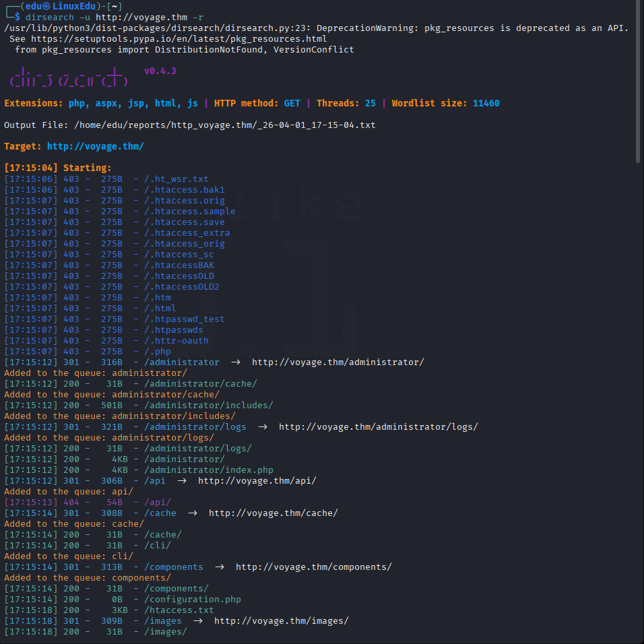Viewport: 644px width, 644px height.
Task: Select the /administrator/cache/ result path
Action: point(201,384)
